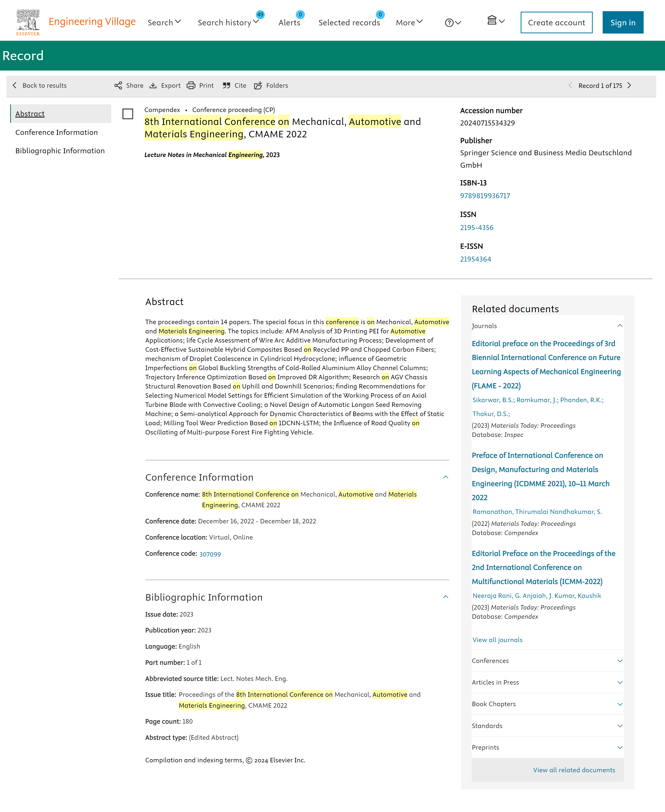Click the Elsevier tree logo
Viewport: 665px width, 812px height.
tap(28, 22)
